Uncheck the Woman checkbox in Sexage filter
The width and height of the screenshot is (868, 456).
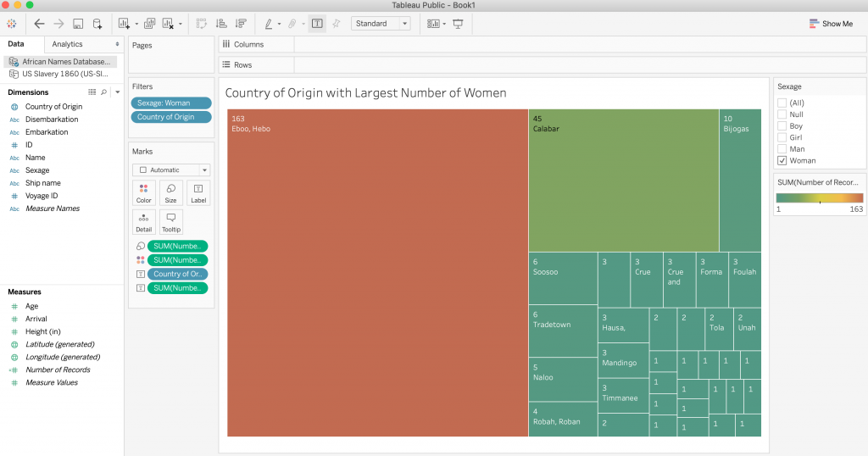782,160
